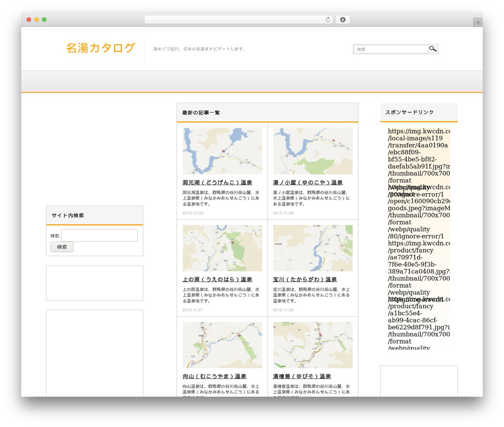Click the 最新の記事一覧 heading

pos(201,113)
